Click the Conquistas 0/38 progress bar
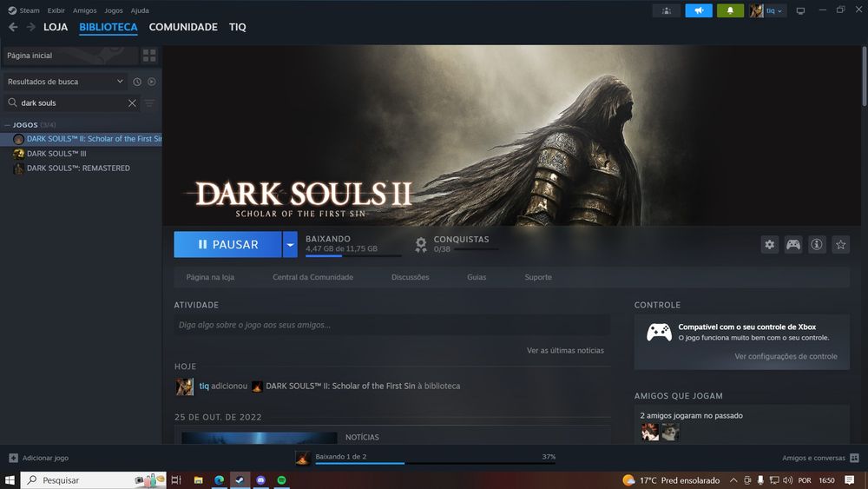The height and width of the screenshot is (489, 868). click(x=476, y=249)
